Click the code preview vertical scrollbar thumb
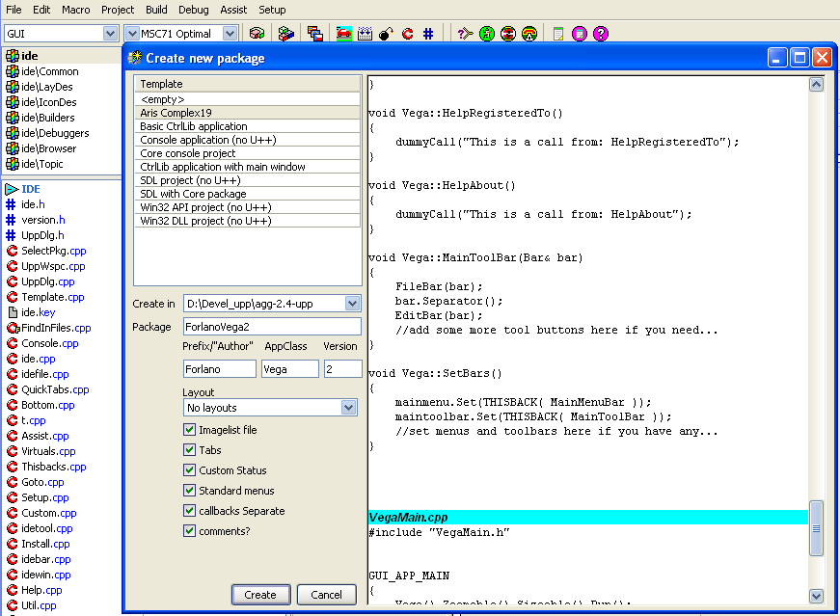 pyautogui.click(x=816, y=527)
